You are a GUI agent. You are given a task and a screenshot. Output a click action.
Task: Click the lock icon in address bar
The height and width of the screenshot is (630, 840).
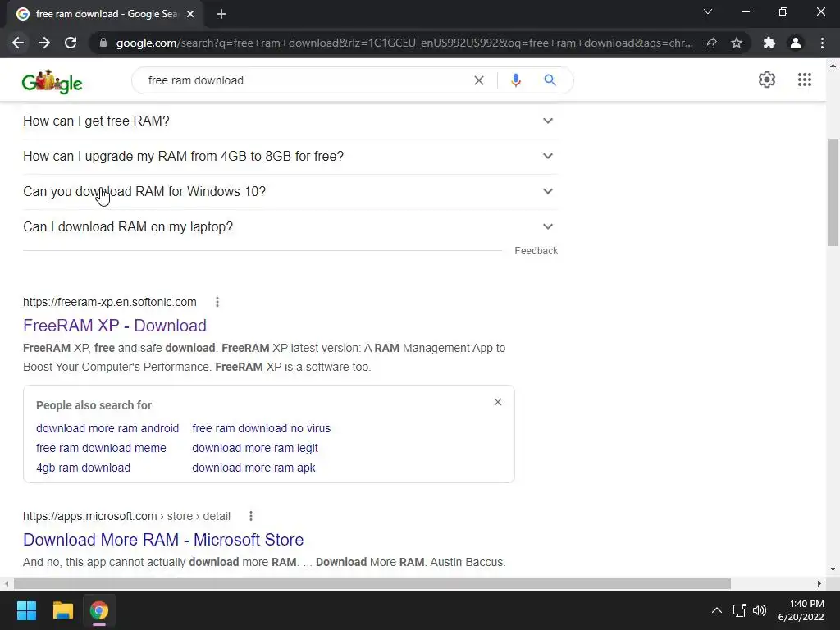click(103, 43)
